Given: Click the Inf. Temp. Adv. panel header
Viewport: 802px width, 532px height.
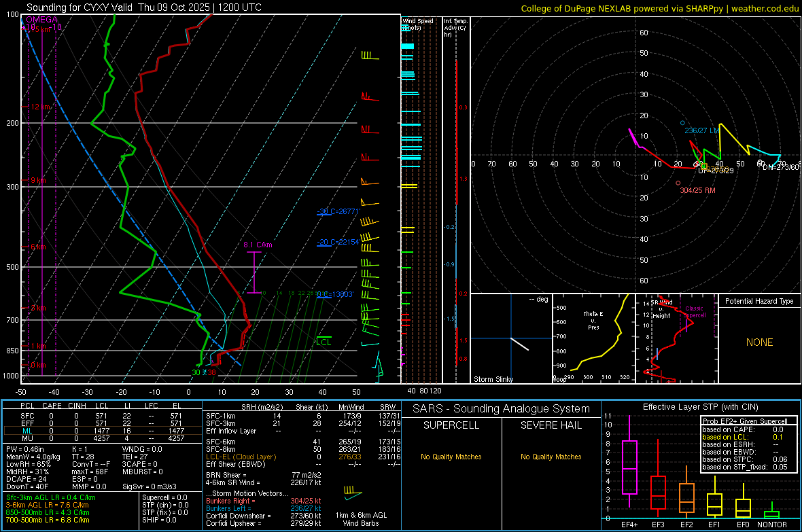Looking at the screenshot, I should [x=455, y=28].
